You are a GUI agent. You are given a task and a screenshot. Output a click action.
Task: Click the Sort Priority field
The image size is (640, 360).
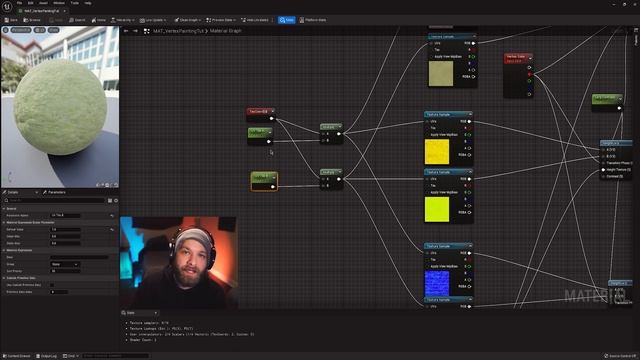(x=65, y=271)
